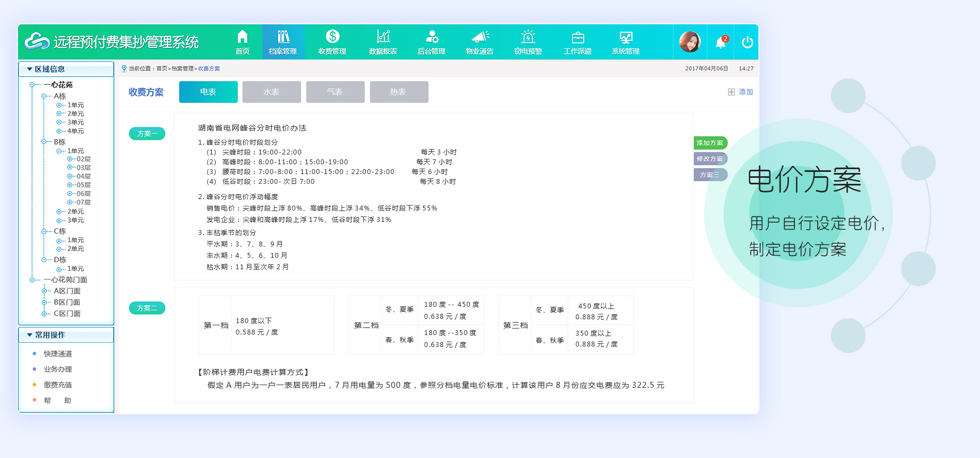This screenshot has width=980, height=458.
Task: Open the system management monitor icon
Action: pos(626,37)
